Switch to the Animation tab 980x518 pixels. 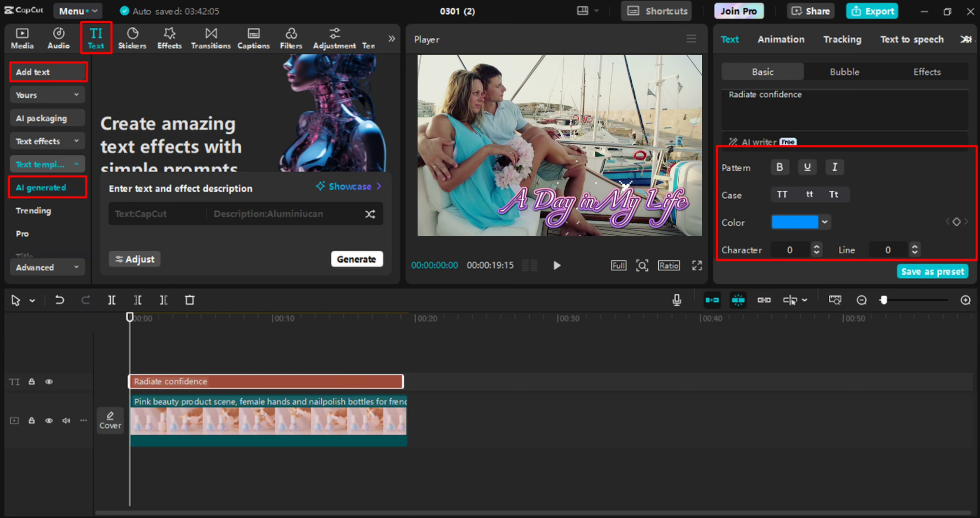click(781, 39)
